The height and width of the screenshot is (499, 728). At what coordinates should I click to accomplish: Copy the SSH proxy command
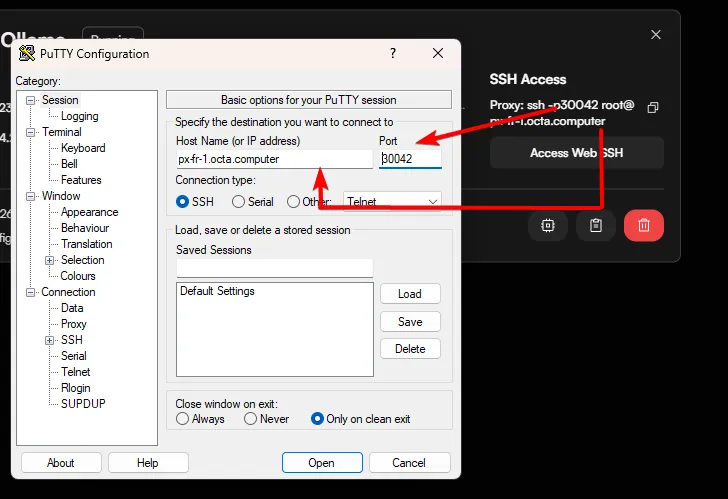pos(652,107)
